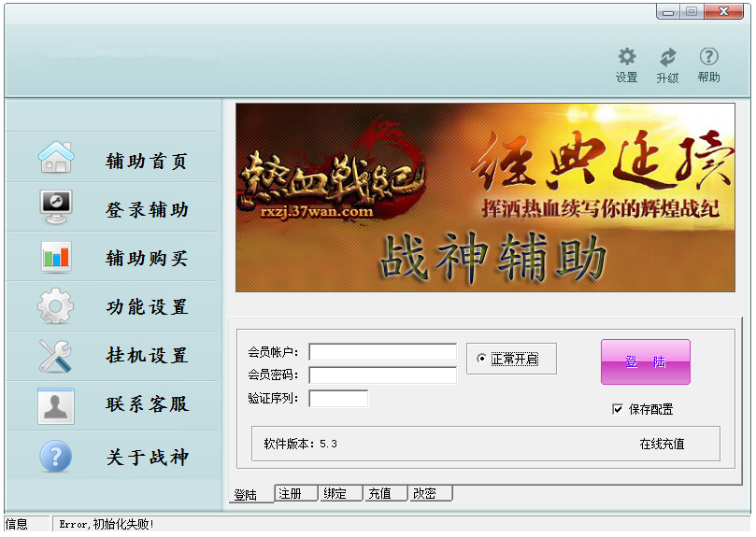Click the 软件版本: 5.3 text

300,444
